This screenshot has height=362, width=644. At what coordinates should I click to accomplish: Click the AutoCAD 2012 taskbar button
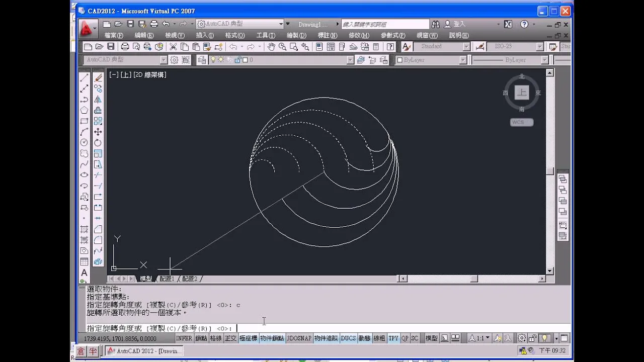point(143,351)
